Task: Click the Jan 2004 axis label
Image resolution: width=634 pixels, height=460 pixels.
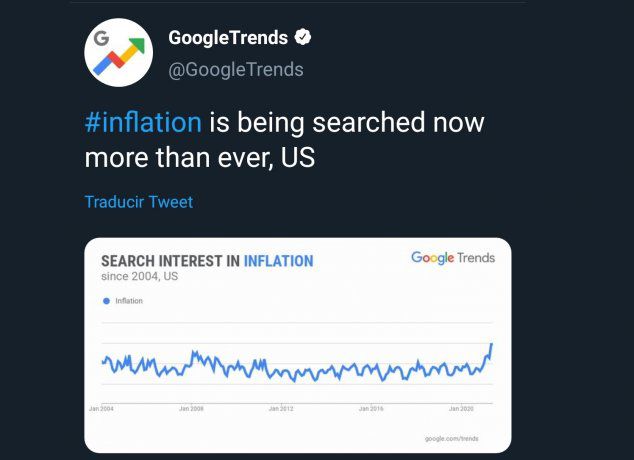Action: click(101, 409)
